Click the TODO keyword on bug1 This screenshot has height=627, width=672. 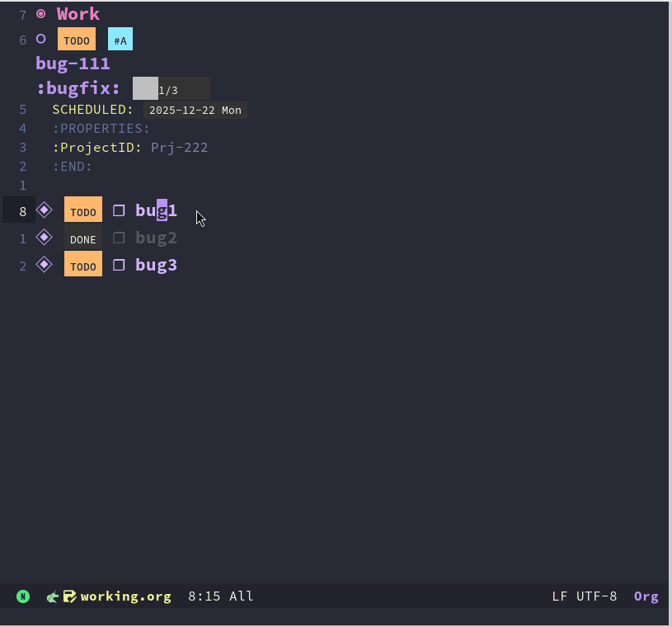click(x=83, y=211)
